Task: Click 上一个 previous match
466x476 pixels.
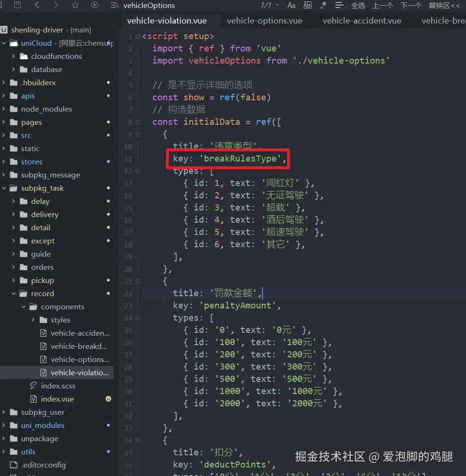Action: [383, 6]
